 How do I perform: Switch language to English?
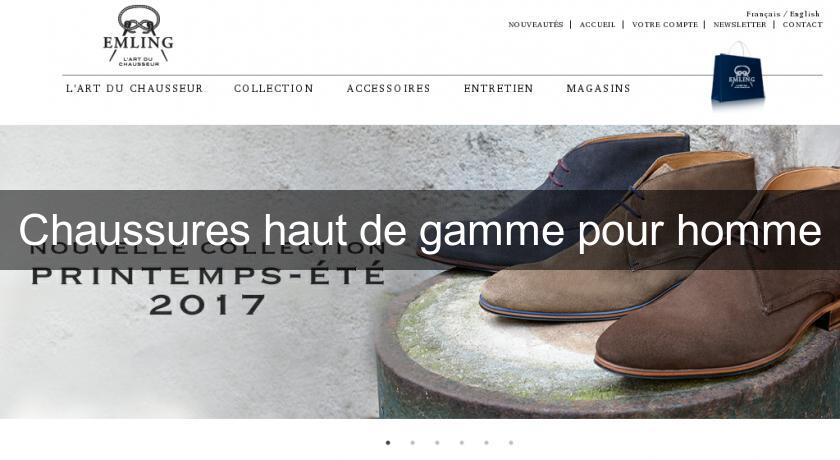(805, 14)
